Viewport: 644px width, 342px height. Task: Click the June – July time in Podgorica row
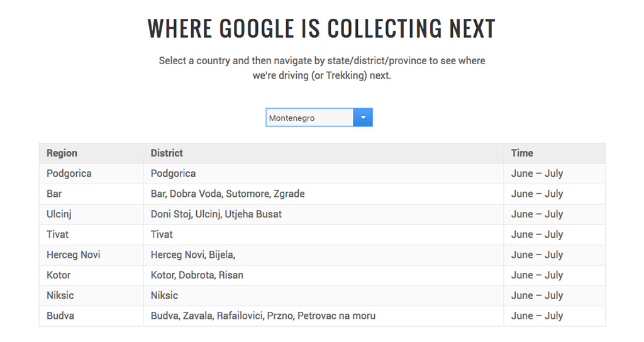coord(537,174)
